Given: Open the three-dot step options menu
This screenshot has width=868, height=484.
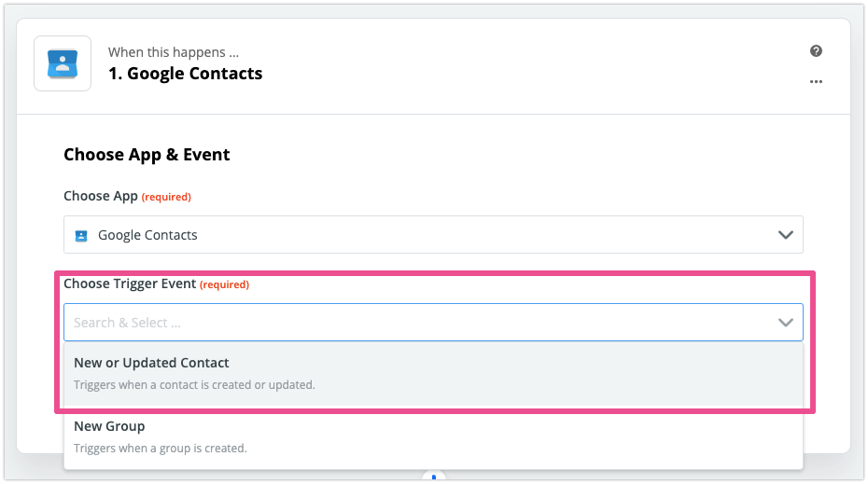Looking at the screenshot, I should tap(816, 82).
